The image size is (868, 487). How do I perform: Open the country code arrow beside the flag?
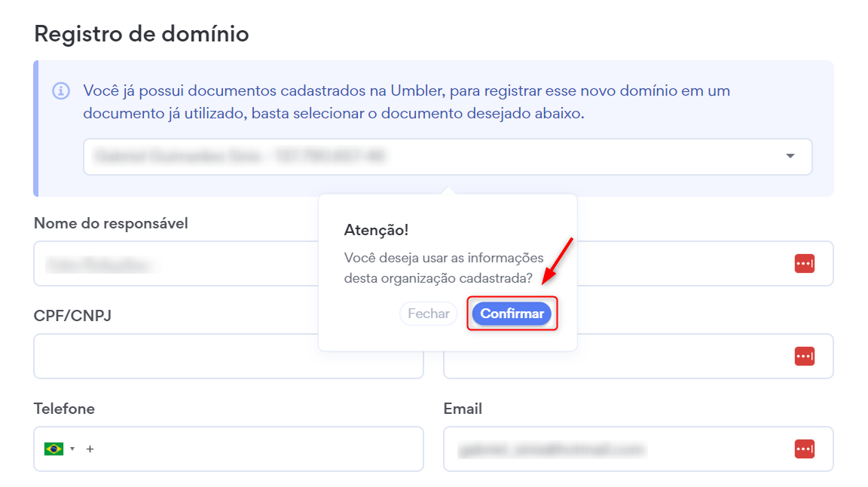(x=72, y=449)
